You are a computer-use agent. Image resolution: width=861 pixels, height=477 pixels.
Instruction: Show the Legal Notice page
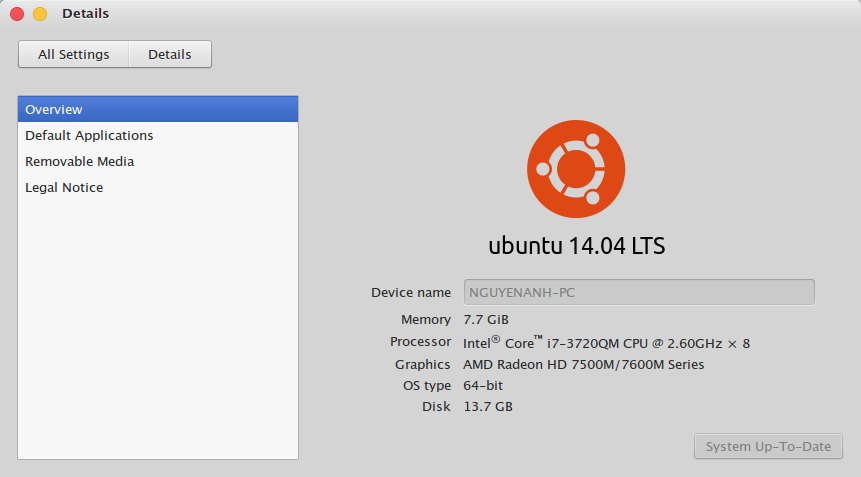click(x=64, y=187)
